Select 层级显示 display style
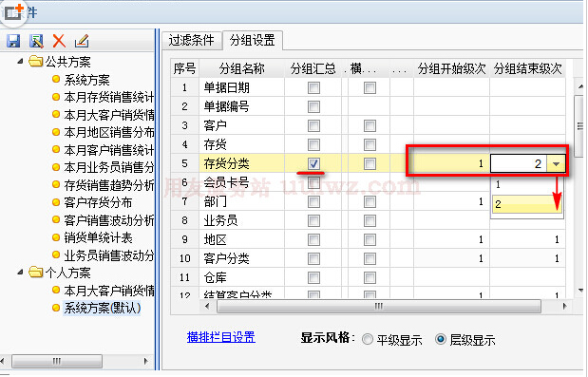The height and width of the screenshot is (377, 588). pyautogui.click(x=441, y=339)
